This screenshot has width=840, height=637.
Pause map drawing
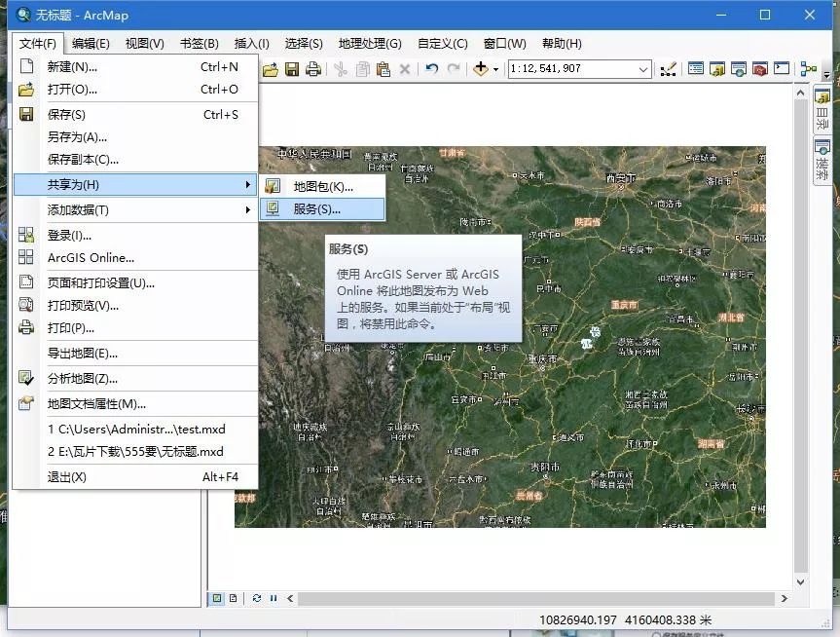click(x=273, y=598)
